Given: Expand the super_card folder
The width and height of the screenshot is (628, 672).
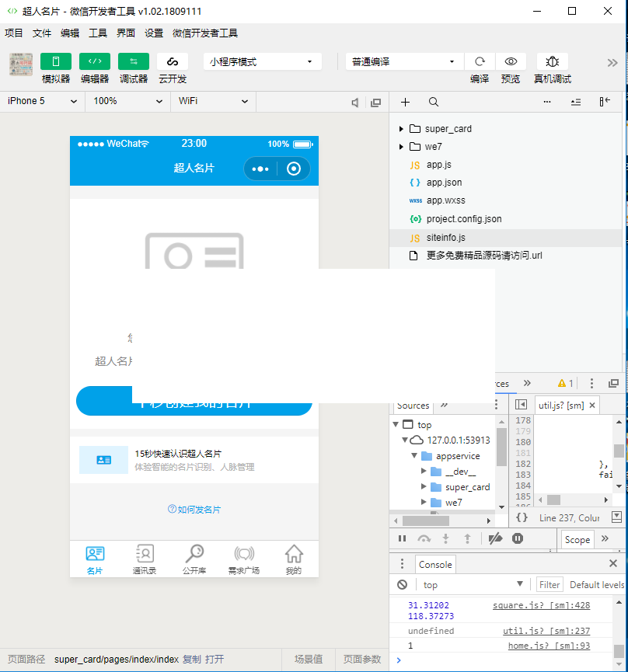Looking at the screenshot, I should pos(401,128).
